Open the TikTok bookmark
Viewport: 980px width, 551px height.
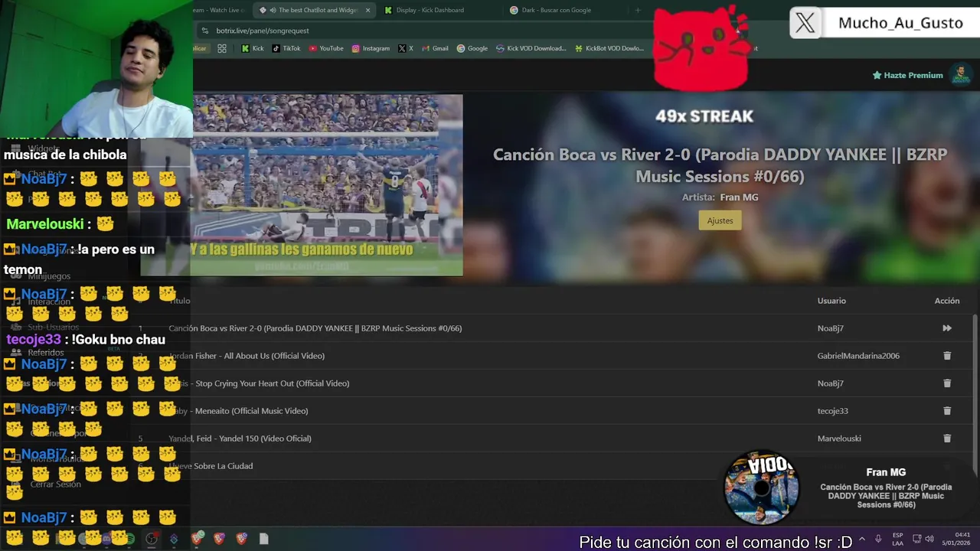[x=286, y=48]
